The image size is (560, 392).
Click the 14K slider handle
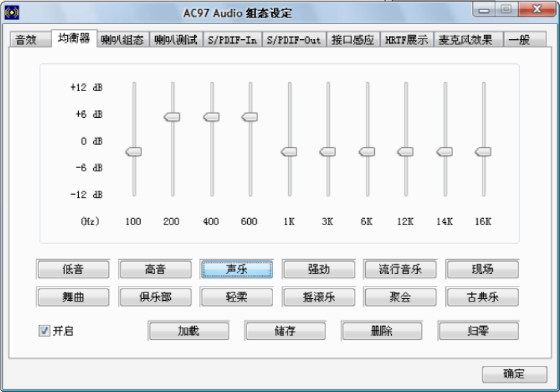coord(445,152)
